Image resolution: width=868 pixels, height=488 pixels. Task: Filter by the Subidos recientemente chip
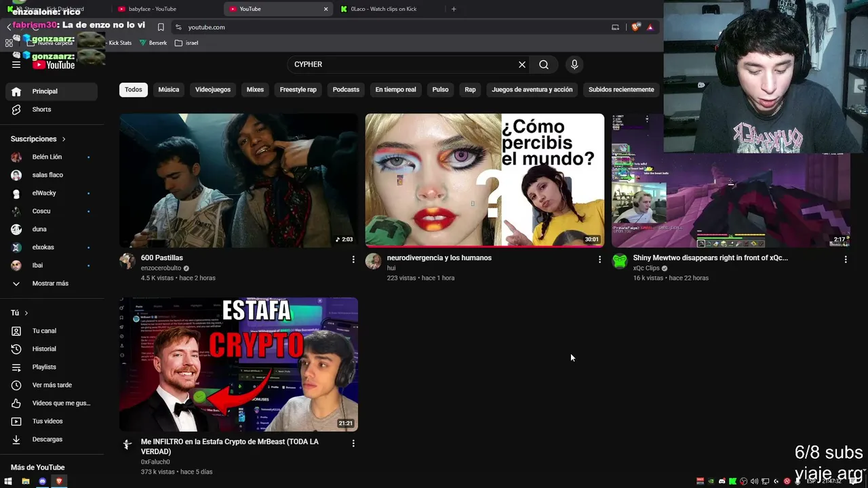621,89
